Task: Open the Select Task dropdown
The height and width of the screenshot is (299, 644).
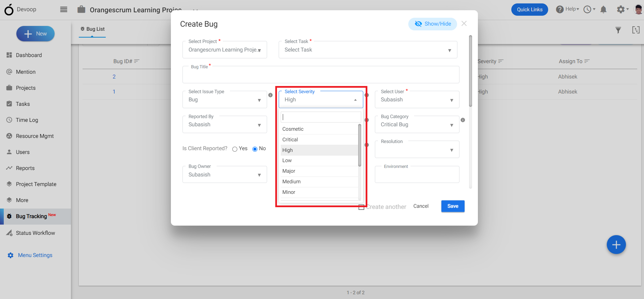Action: [368, 50]
